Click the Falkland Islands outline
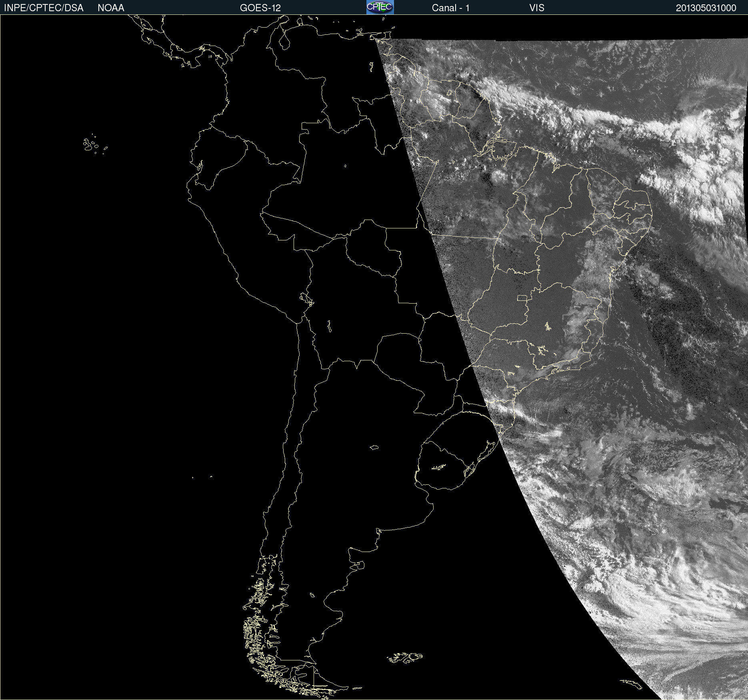Screen dimensions: 748x700 pos(404,658)
